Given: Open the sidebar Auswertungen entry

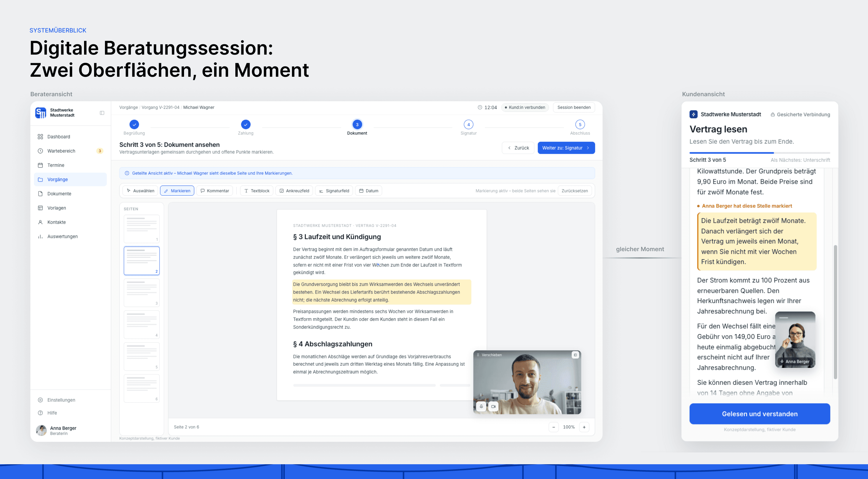Looking at the screenshot, I should (70, 236).
